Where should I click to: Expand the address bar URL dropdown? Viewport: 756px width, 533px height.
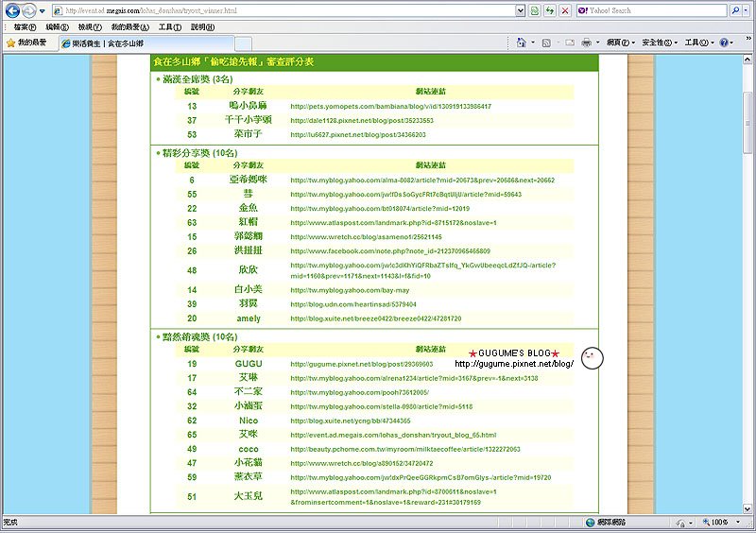pos(520,10)
